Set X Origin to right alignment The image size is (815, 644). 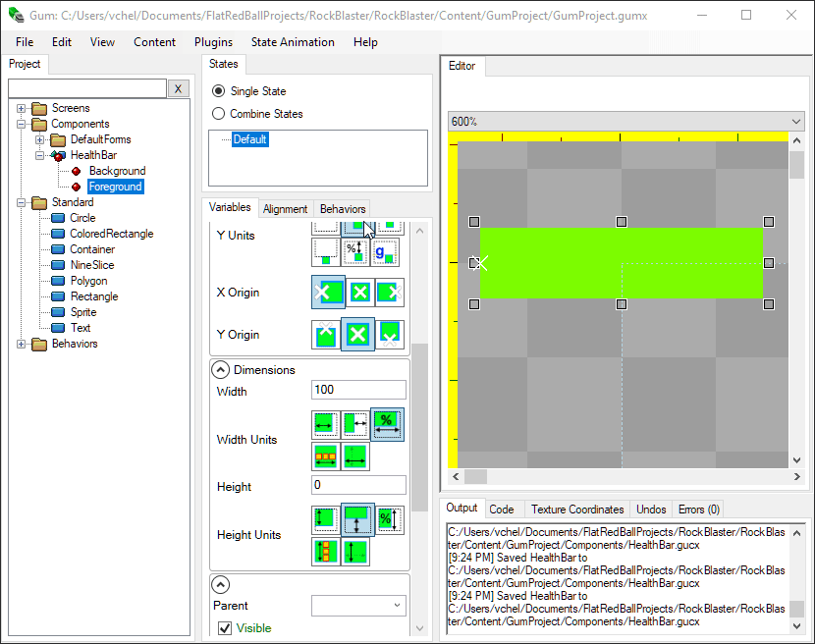point(390,293)
